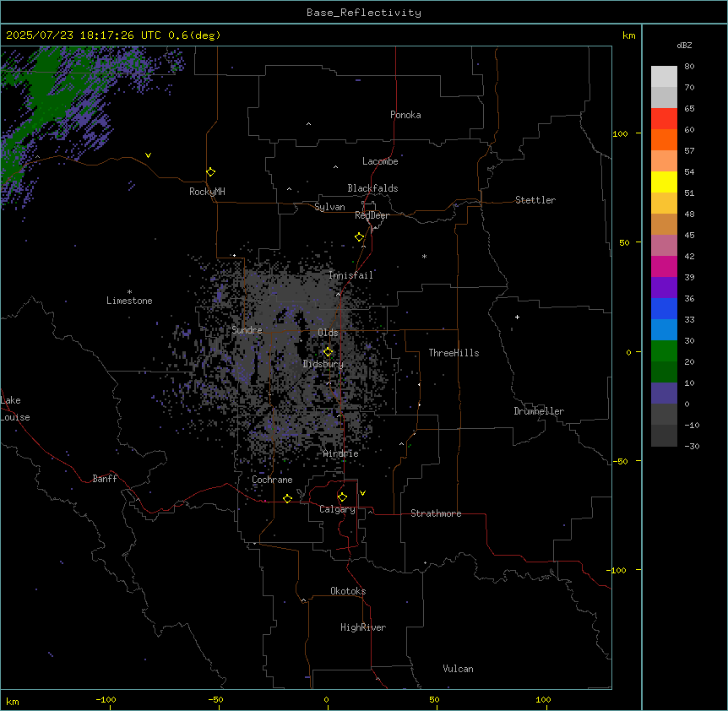Viewport: 728px width, 711px height.
Task: Select the Limestone label
Action: pos(129,301)
